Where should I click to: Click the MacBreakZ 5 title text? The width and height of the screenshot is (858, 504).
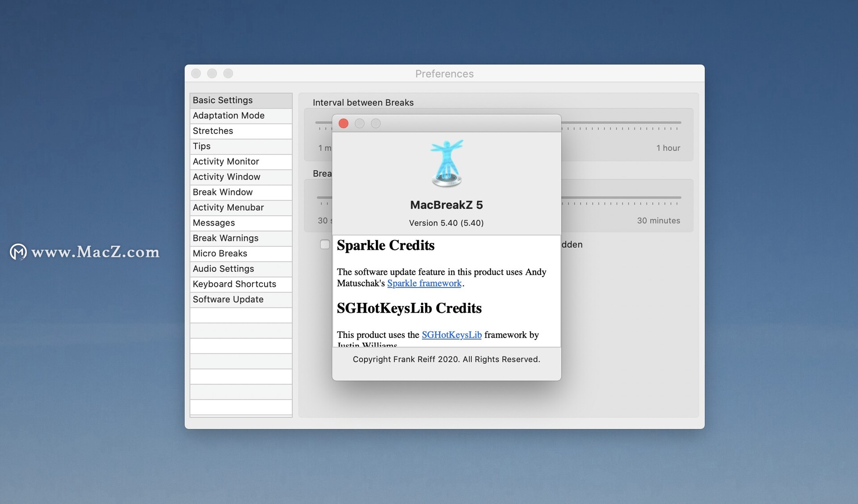[446, 205]
